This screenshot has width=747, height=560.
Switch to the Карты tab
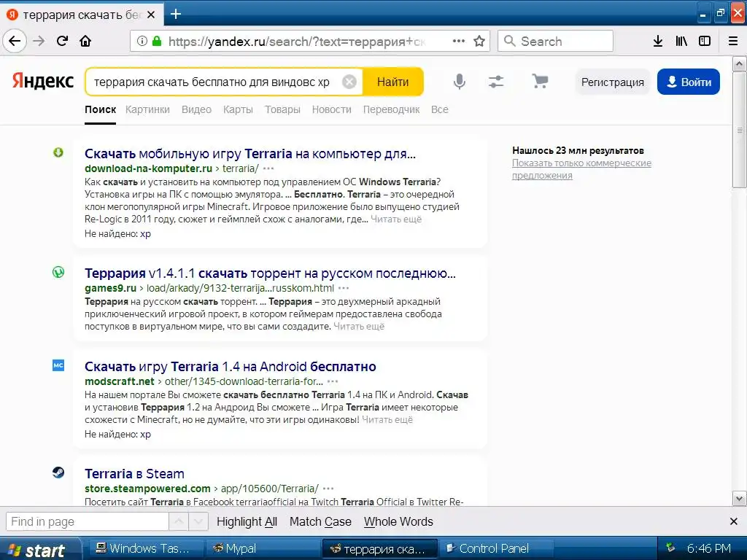point(238,109)
